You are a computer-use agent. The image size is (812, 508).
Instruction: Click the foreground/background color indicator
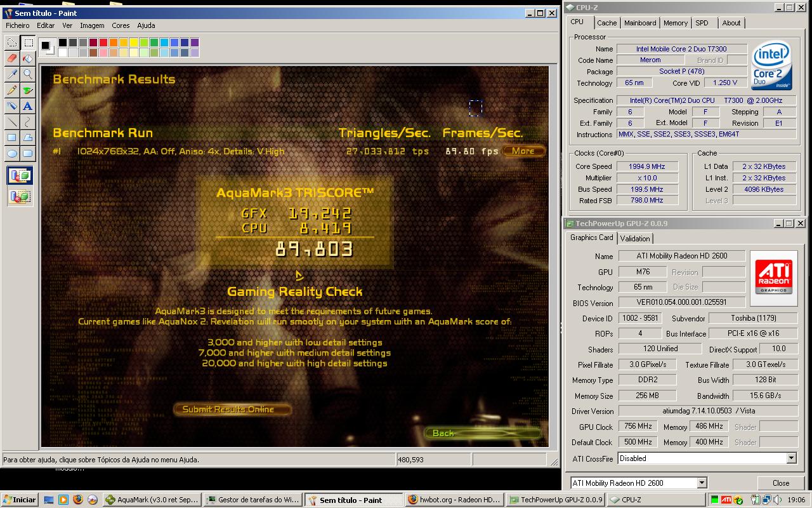[x=48, y=48]
